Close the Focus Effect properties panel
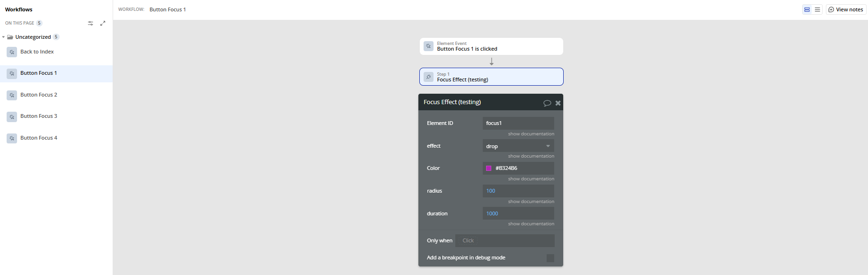 [558, 103]
